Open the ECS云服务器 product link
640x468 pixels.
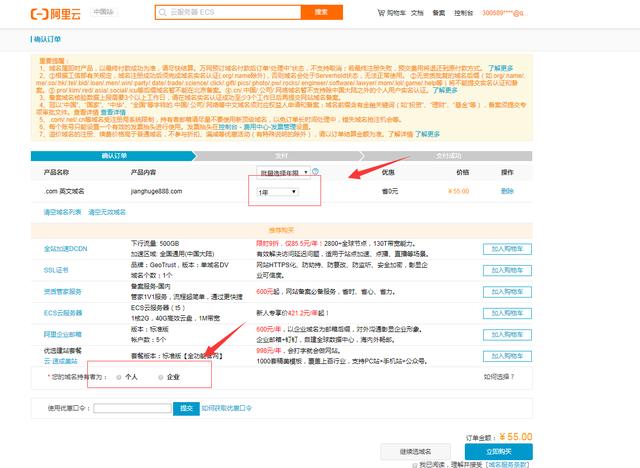pyautogui.click(x=63, y=313)
